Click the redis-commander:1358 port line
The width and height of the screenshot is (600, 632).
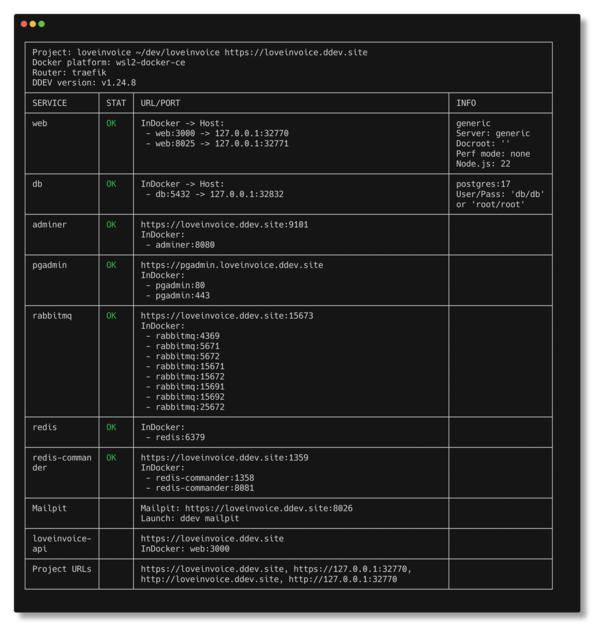tap(200, 478)
